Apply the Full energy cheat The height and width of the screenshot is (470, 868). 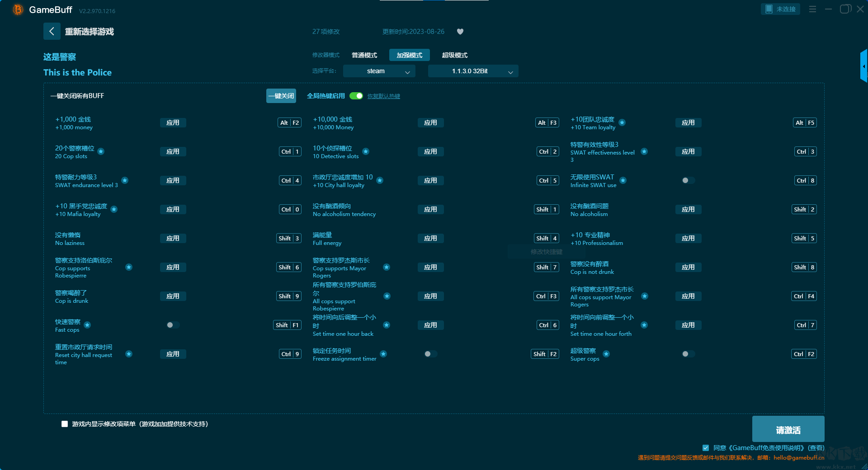(x=430, y=238)
